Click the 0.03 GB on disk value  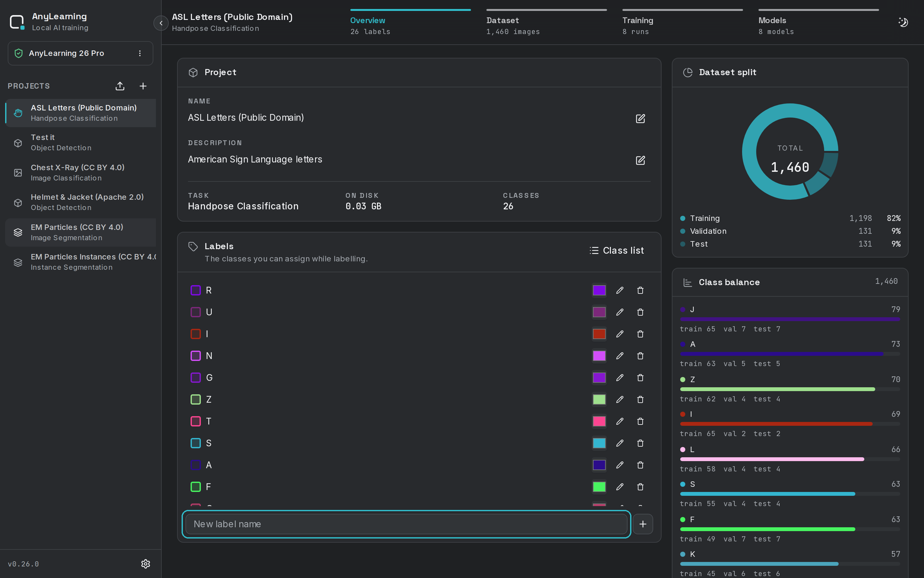point(363,206)
